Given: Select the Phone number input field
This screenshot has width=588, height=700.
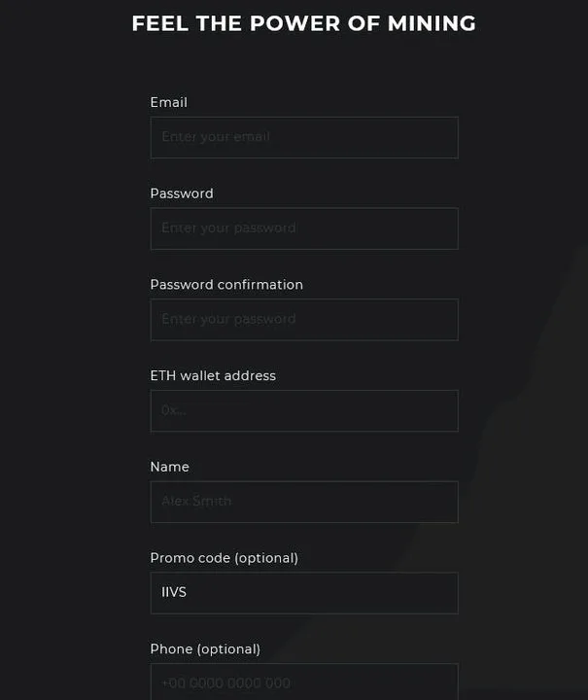Looking at the screenshot, I should click(303, 682).
